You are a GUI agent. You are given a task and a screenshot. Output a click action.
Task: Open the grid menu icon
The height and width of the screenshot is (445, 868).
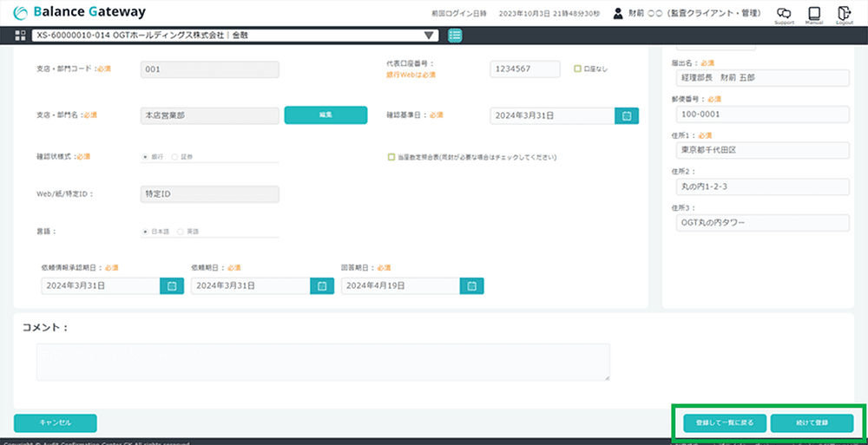(x=21, y=36)
